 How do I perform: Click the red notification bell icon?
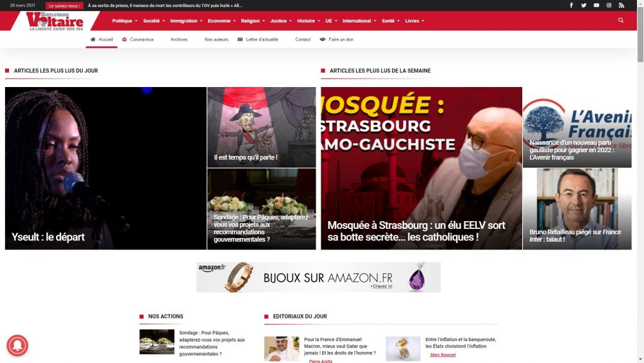[x=17, y=346]
